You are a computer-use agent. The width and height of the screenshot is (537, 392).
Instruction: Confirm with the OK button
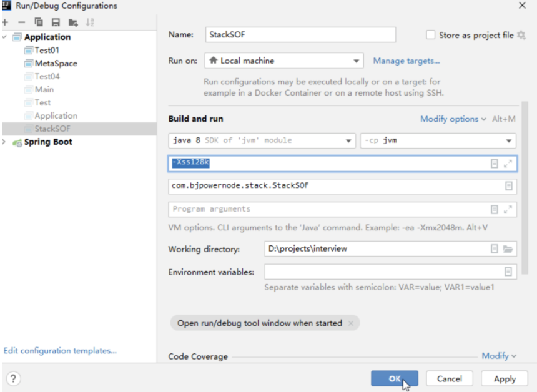(x=395, y=378)
